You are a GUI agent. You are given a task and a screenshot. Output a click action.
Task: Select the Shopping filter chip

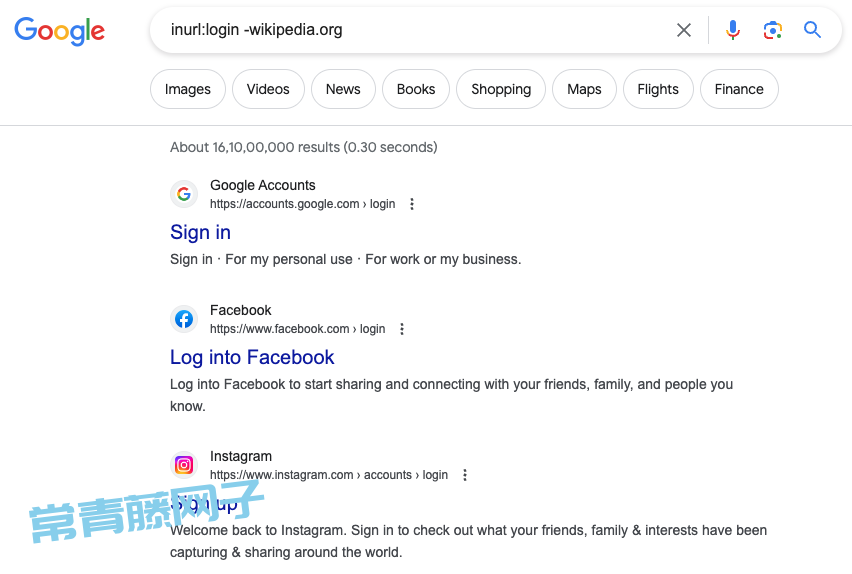(x=501, y=89)
